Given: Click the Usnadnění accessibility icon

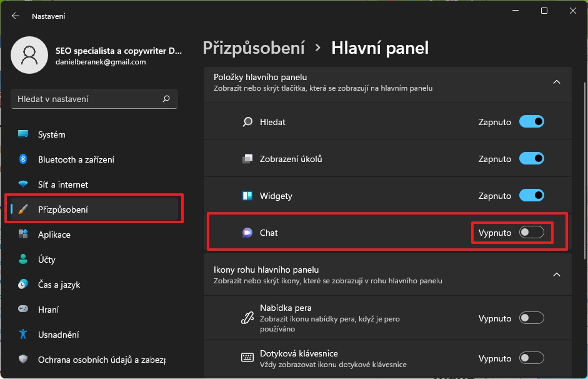Looking at the screenshot, I should [x=23, y=335].
